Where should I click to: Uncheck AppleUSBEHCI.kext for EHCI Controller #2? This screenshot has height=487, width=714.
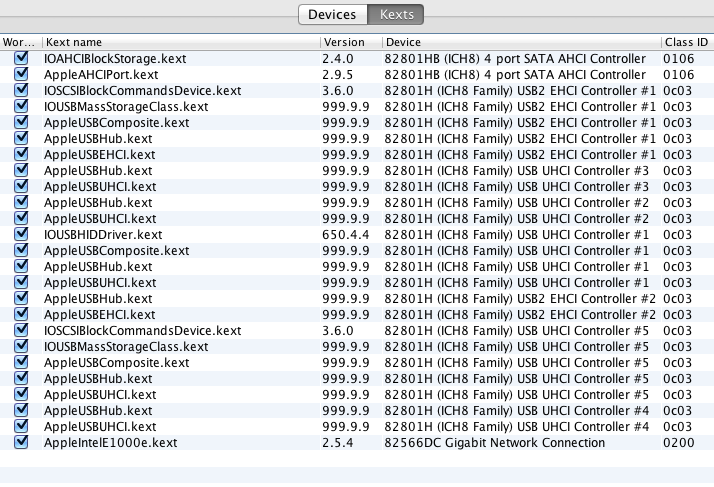click(x=21, y=314)
